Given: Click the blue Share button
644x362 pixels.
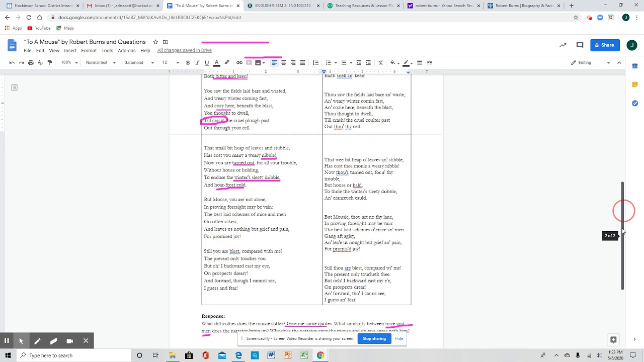Looking at the screenshot, I should (x=605, y=45).
